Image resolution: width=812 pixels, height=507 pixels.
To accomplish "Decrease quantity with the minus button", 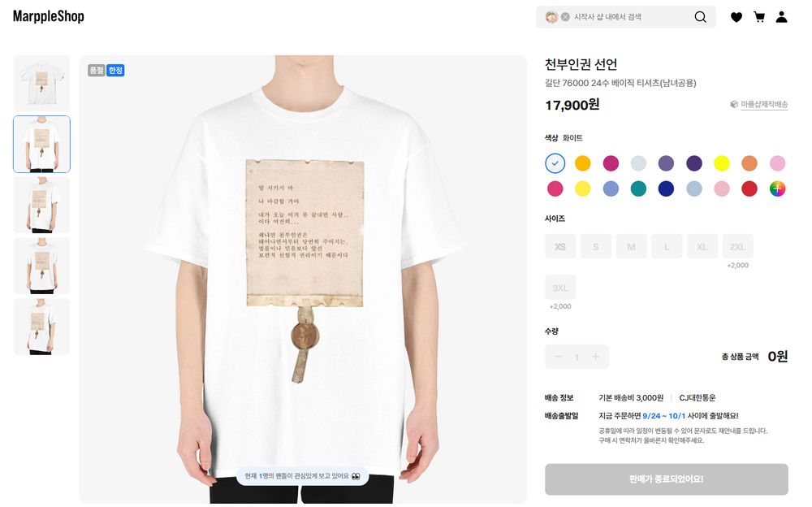I will (559, 357).
